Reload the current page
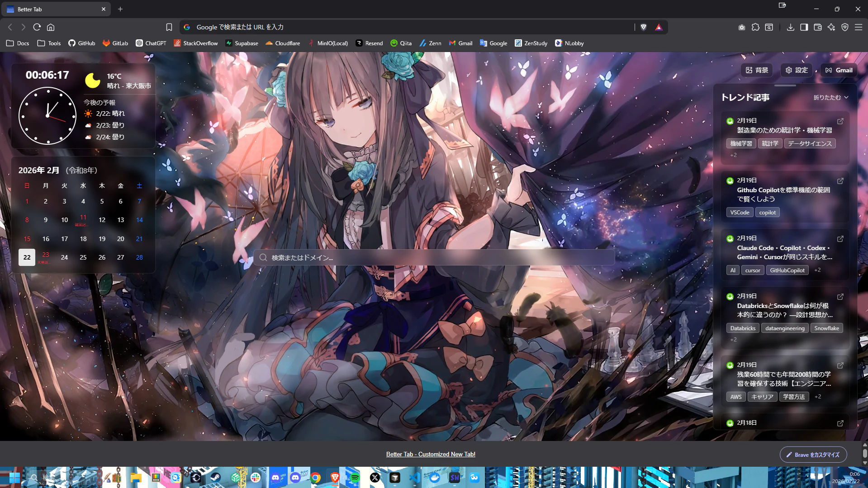 [x=37, y=27]
